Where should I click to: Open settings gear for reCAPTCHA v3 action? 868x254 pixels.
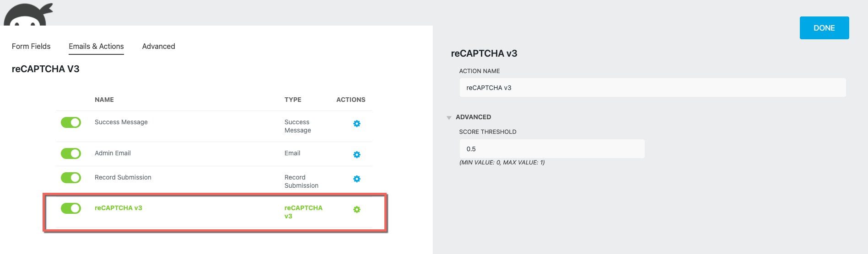tap(357, 210)
